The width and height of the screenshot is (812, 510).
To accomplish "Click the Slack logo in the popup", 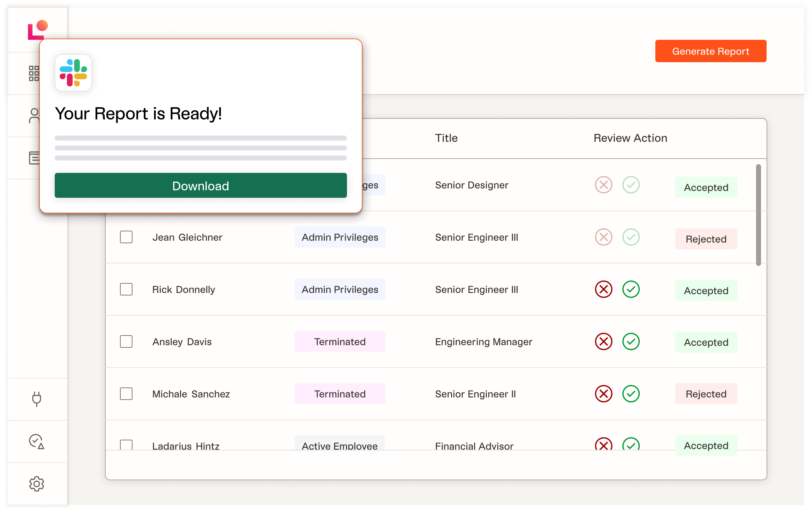I will 73,73.
